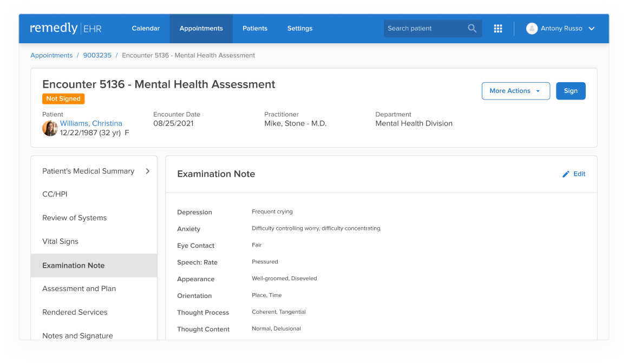Click the search magnifier icon
This screenshot has width=628, height=364.
pos(472,29)
